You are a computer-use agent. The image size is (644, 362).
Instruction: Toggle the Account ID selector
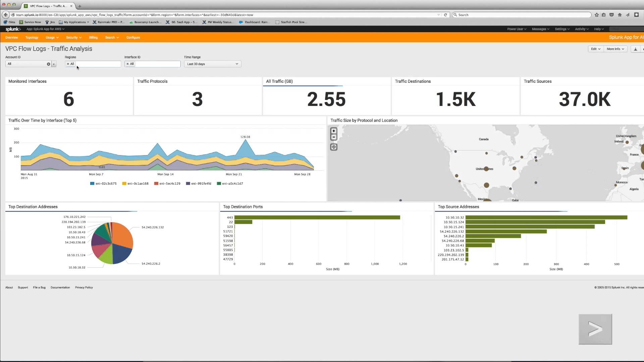(54, 64)
